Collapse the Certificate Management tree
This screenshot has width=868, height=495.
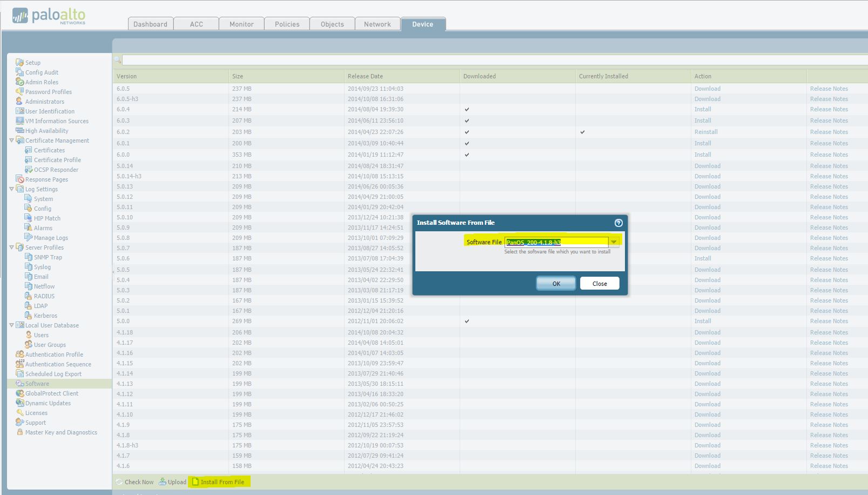tap(11, 141)
